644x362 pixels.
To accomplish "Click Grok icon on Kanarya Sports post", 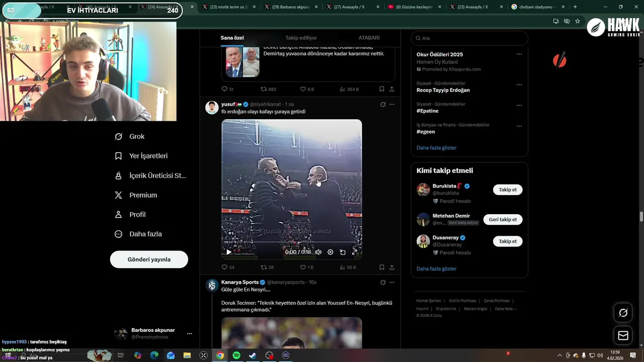I will coord(383,283).
